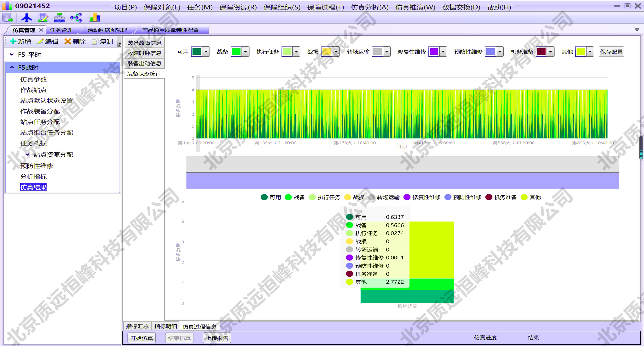
Task: Click the bar chart analysis toolbar icon
Action: click(95, 18)
